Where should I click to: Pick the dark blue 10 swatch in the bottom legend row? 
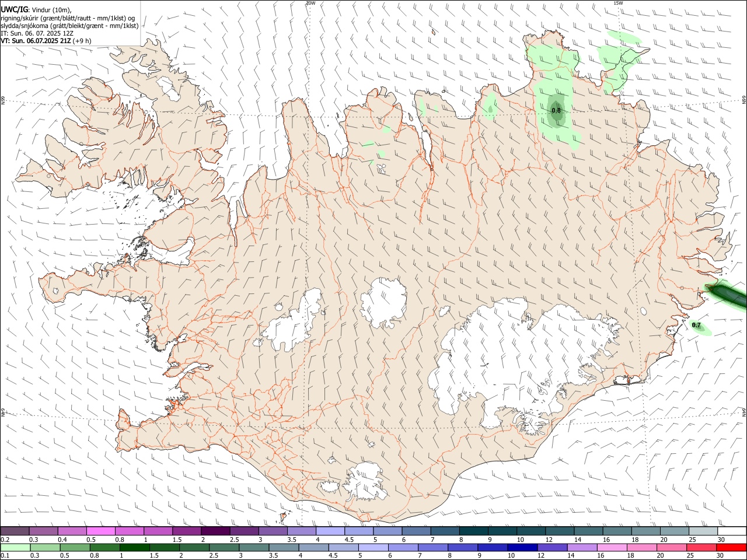coord(522,547)
